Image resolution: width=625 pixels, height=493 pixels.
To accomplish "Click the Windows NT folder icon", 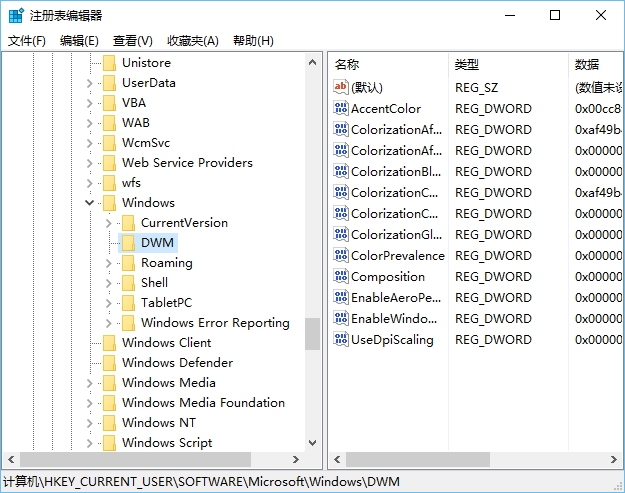I will pos(109,423).
